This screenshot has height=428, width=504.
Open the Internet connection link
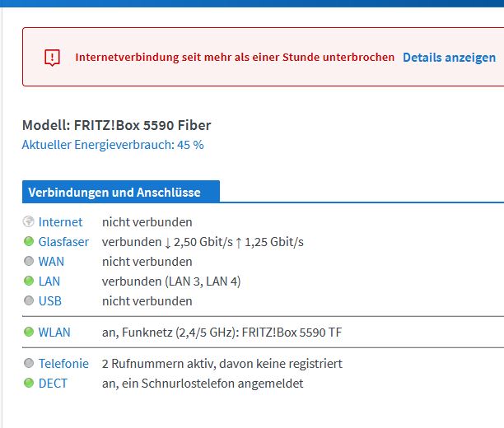pyautogui.click(x=60, y=222)
